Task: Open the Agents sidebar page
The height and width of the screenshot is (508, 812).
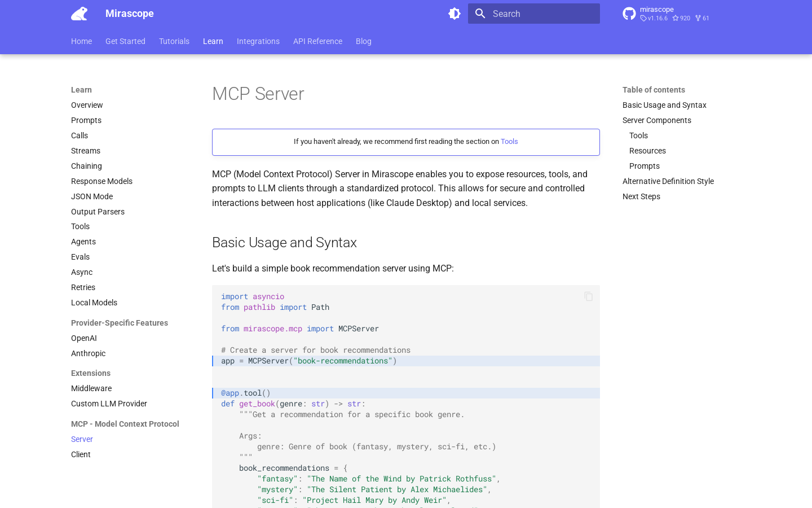Action: [83, 242]
